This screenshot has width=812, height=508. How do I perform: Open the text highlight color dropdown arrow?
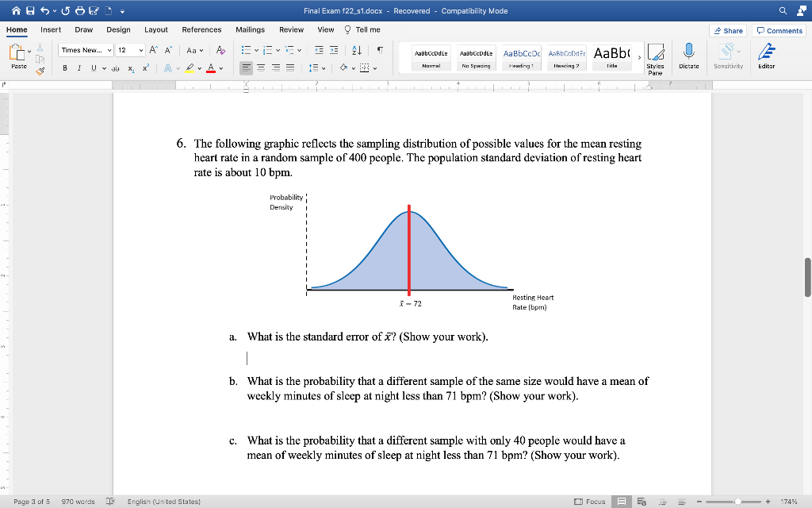point(199,67)
